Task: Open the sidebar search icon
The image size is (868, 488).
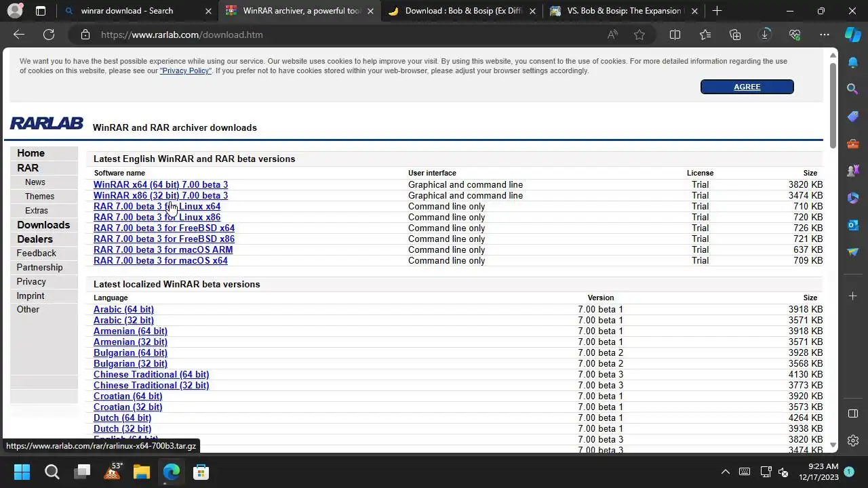Action: tap(853, 89)
